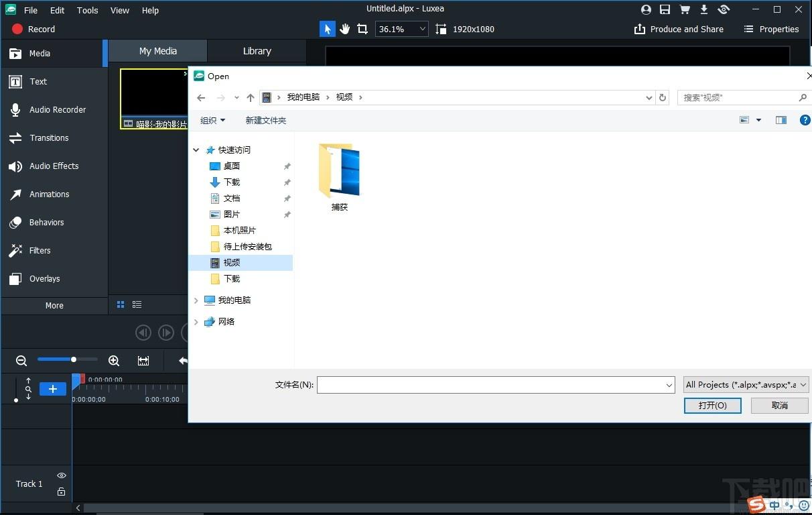The height and width of the screenshot is (515, 812).
Task: Click the timeline zoom in magnifier
Action: coord(114,361)
